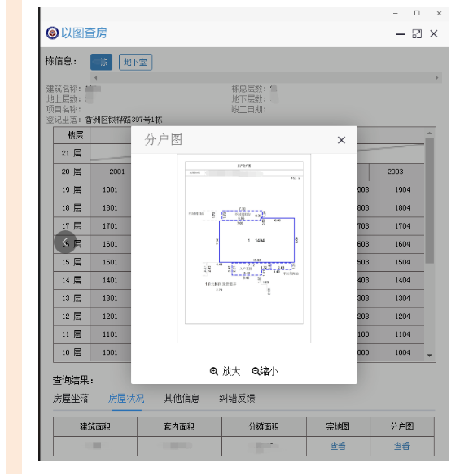Click the floor table scrollbar up arrow
The width and height of the screenshot is (460, 476).
pos(429,133)
